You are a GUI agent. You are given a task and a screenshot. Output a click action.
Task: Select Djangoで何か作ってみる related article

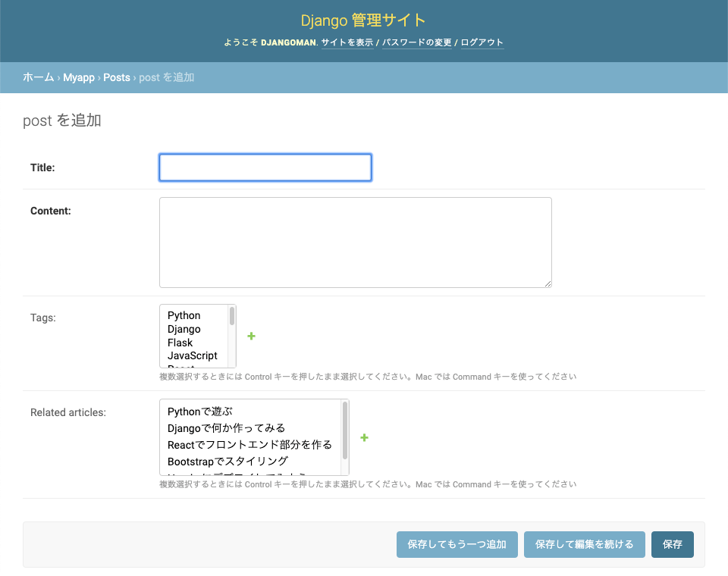pos(221,427)
